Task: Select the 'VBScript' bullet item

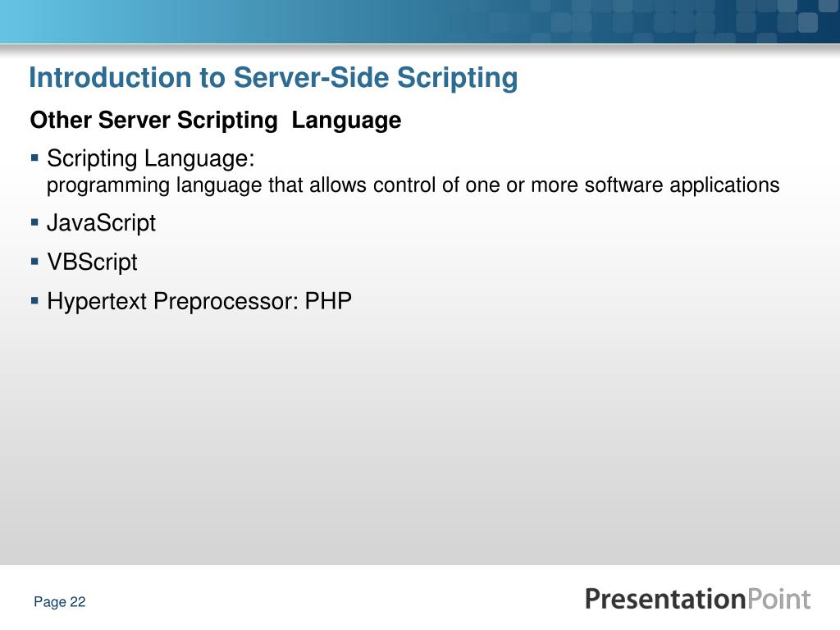Action: [92, 262]
